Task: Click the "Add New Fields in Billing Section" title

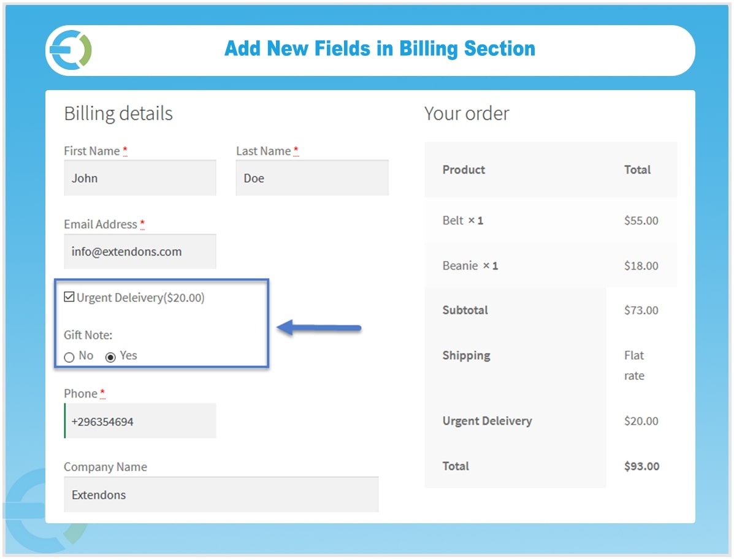Action: 380,49
